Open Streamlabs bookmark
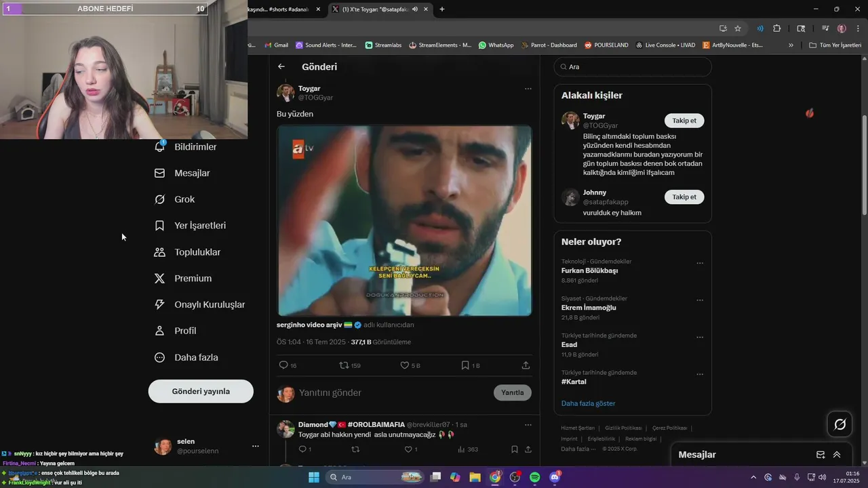This screenshot has width=868, height=488. tap(383, 45)
